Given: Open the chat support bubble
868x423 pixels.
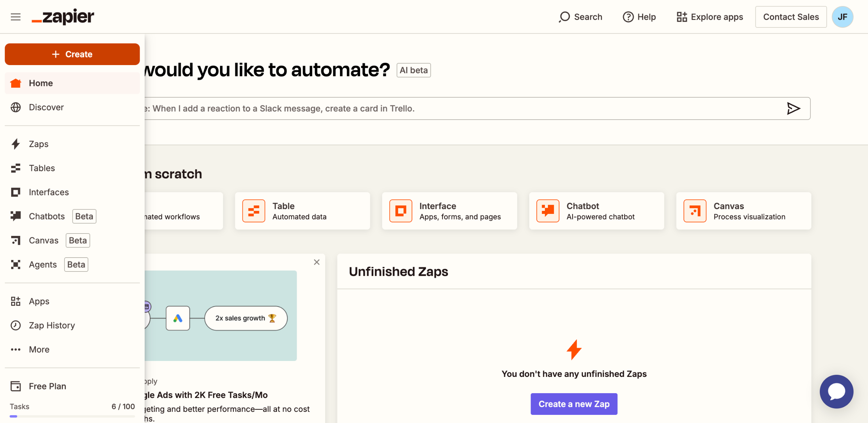Looking at the screenshot, I should [836, 391].
